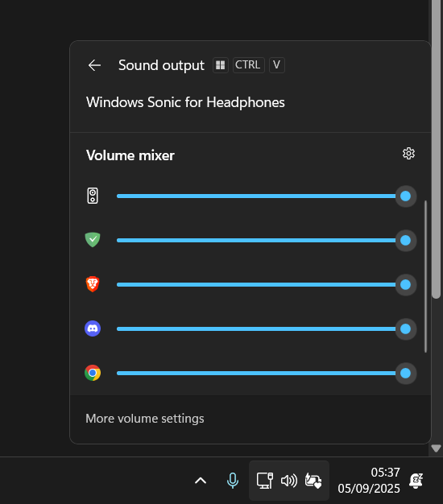443x504 pixels.
Task: Click the Windows key shortcut badge
Action: pos(221,65)
